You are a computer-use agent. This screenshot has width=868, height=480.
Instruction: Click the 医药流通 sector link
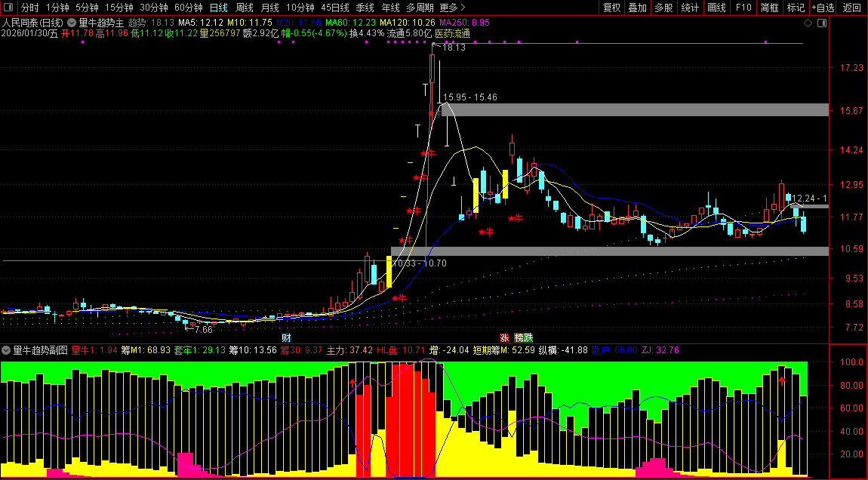point(452,33)
